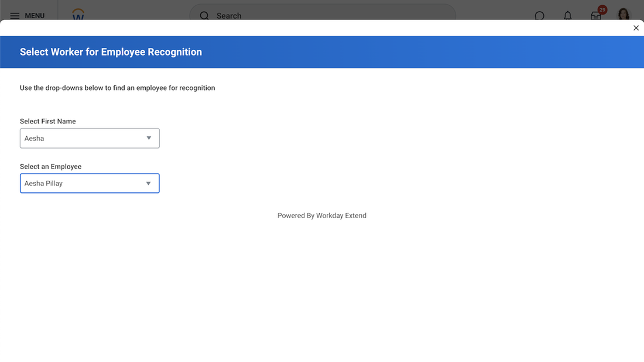Screen dimensions: 644x362
Task: Open the Select an Employee dropdown
Action: pyautogui.click(x=89, y=183)
